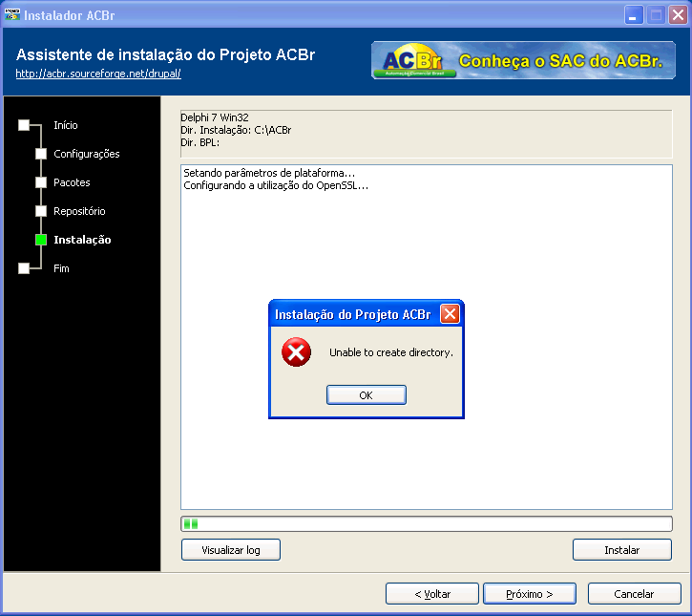Click the 'Setando parâmetros de plataforma...' log line

point(269,173)
